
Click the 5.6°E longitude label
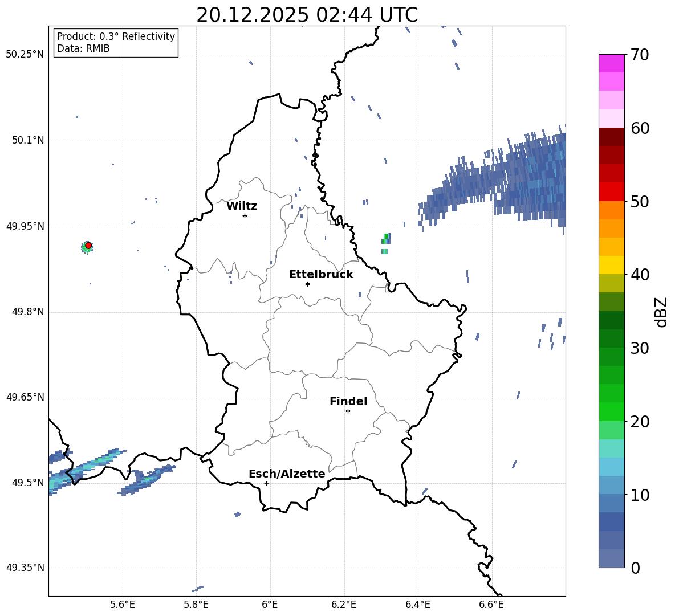point(123,605)
